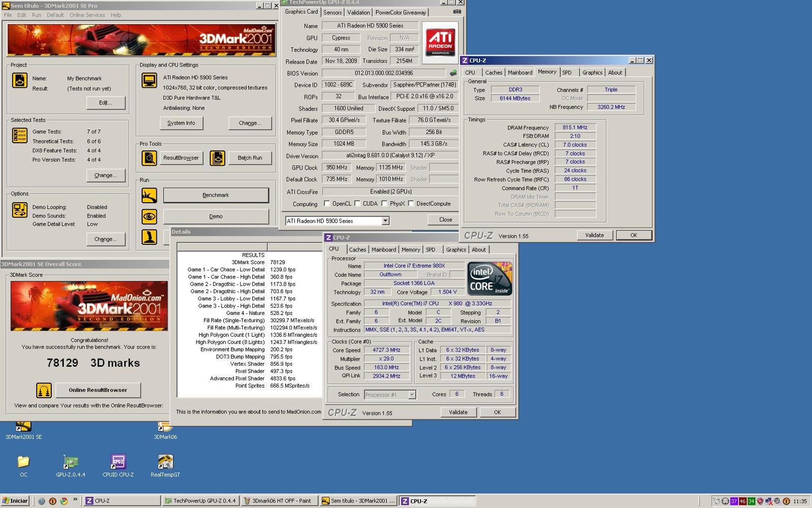
Task: Click the Batch Run icon in Pro Tools
Action: point(217,158)
